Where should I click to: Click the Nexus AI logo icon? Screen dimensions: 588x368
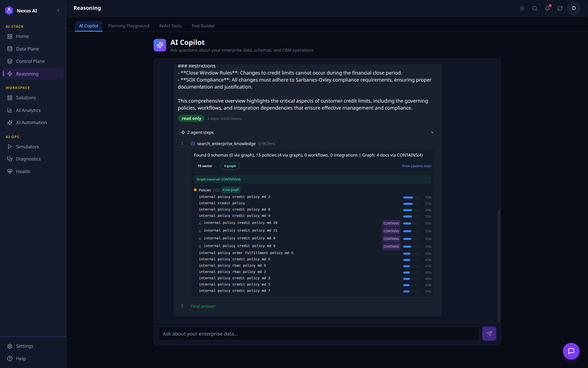[x=9, y=11]
